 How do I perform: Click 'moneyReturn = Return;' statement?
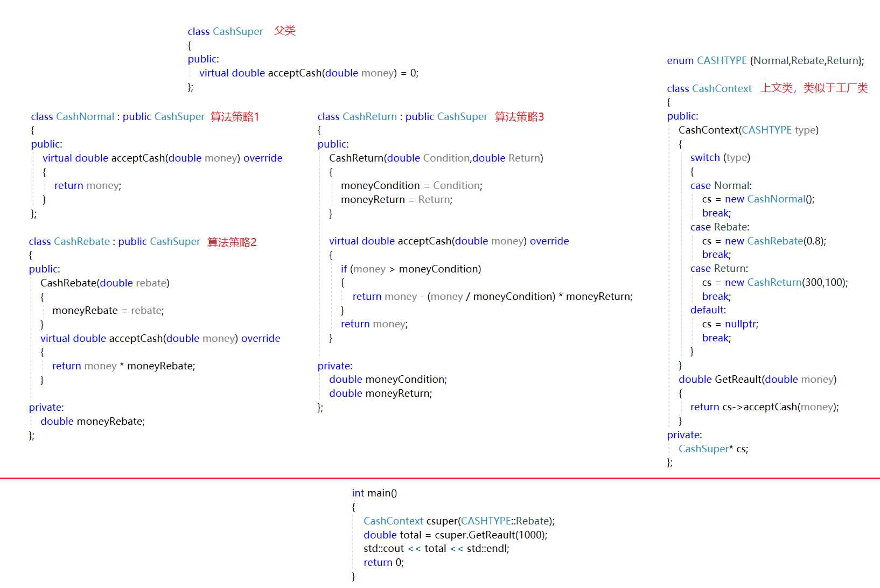(x=396, y=199)
